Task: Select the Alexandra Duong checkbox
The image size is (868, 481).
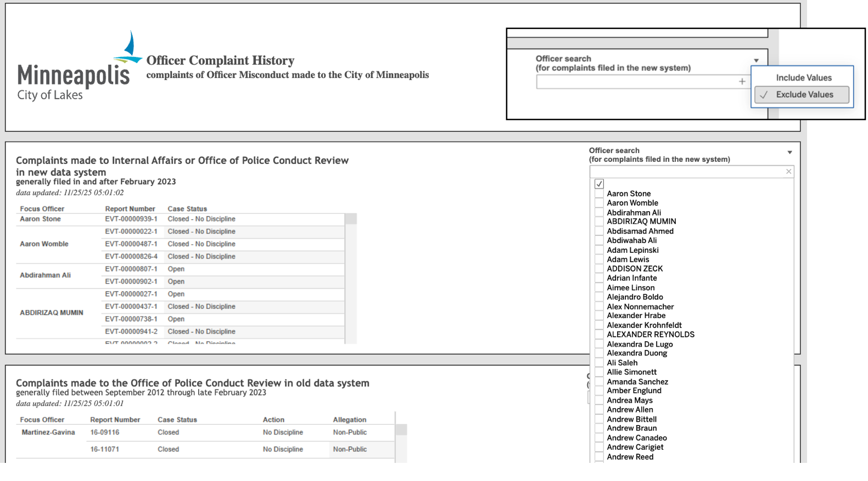Action: tap(599, 354)
